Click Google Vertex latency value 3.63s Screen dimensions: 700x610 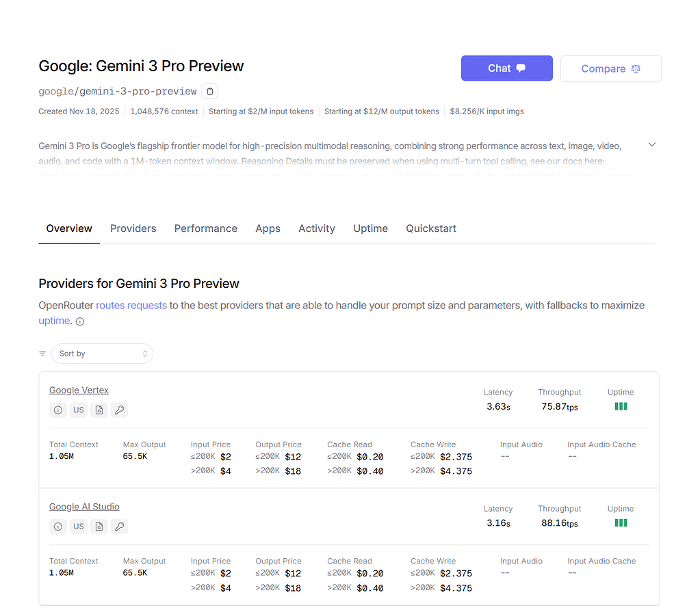coord(498,406)
